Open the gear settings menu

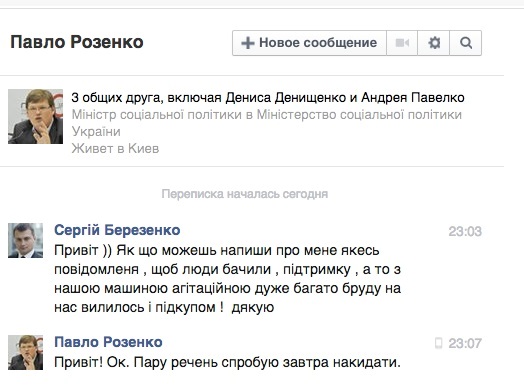pos(434,43)
